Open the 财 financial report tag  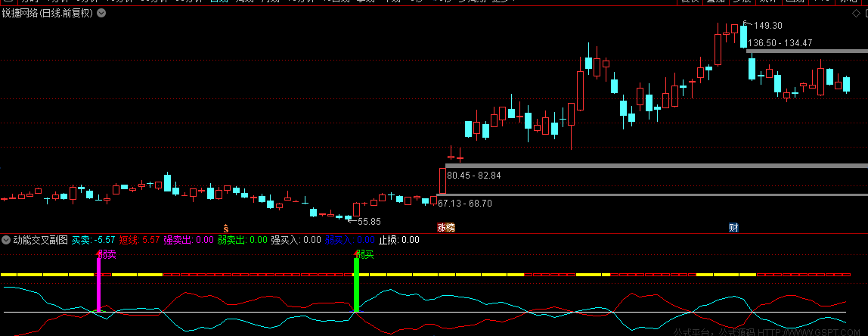733,227
